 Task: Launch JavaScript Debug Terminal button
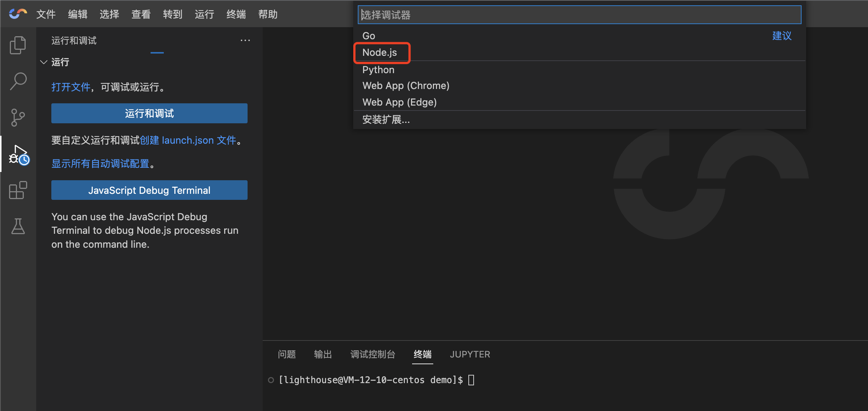149,190
